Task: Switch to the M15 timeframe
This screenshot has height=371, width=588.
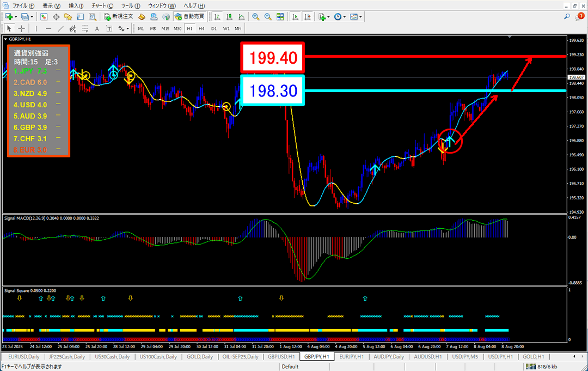Action: click(165, 28)
